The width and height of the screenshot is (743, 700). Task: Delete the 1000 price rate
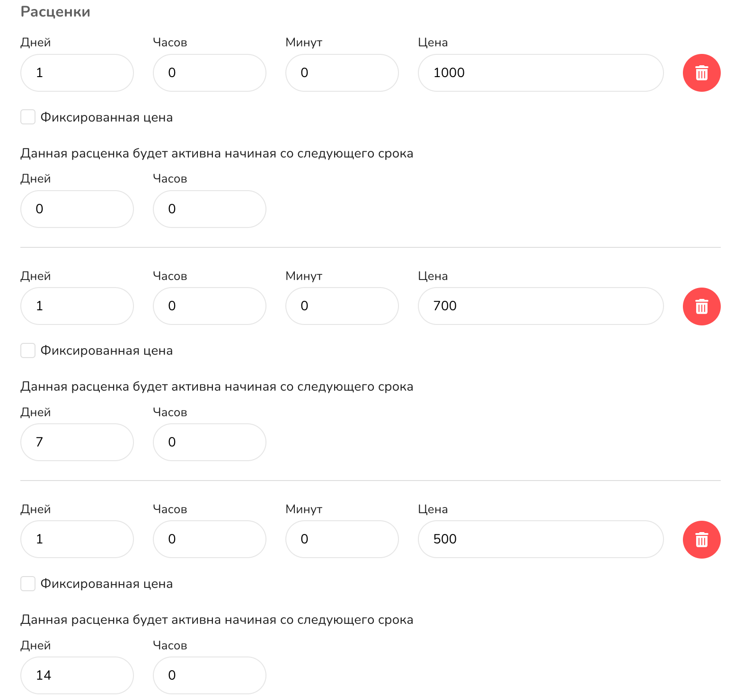pos(701,73)
